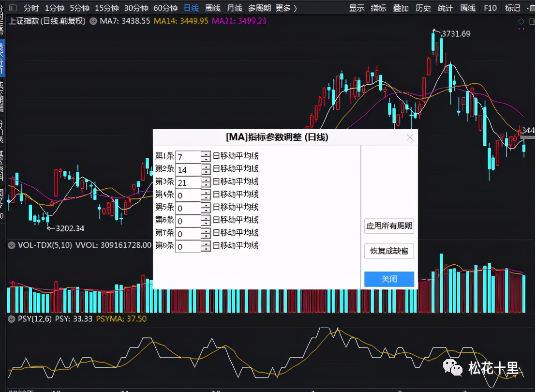
Task: Select the 1分钟 period
Action: pyautogui.click(x=54, y=8)
